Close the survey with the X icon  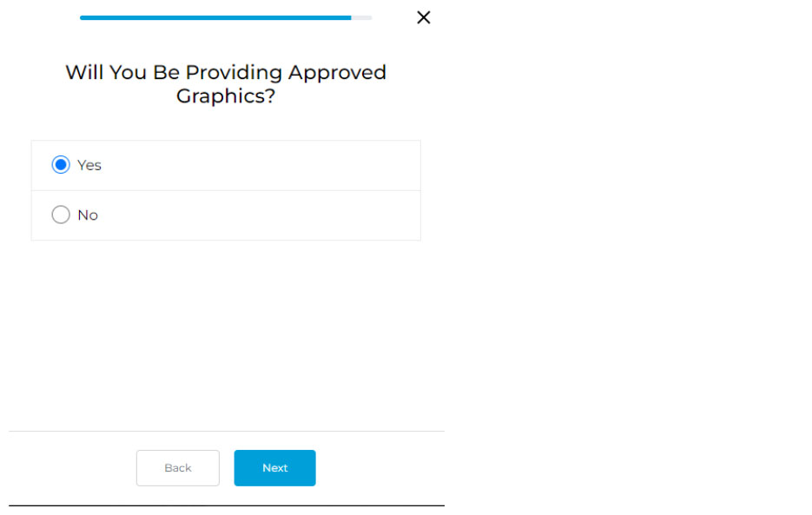tap(424, 17)
